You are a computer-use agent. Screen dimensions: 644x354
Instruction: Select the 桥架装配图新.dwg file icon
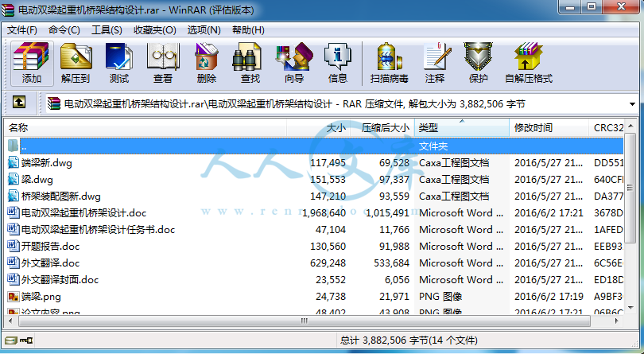tap(14, 196)
